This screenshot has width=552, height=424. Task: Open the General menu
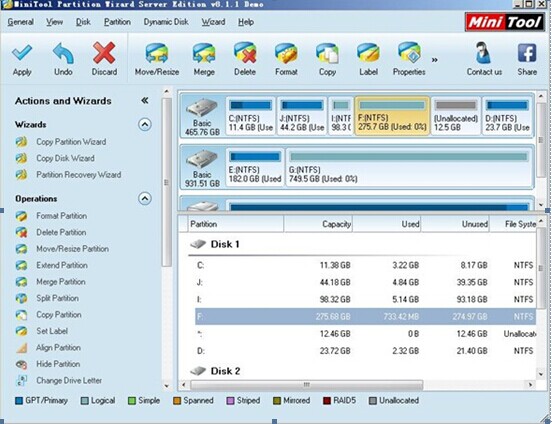click(20, 22)
